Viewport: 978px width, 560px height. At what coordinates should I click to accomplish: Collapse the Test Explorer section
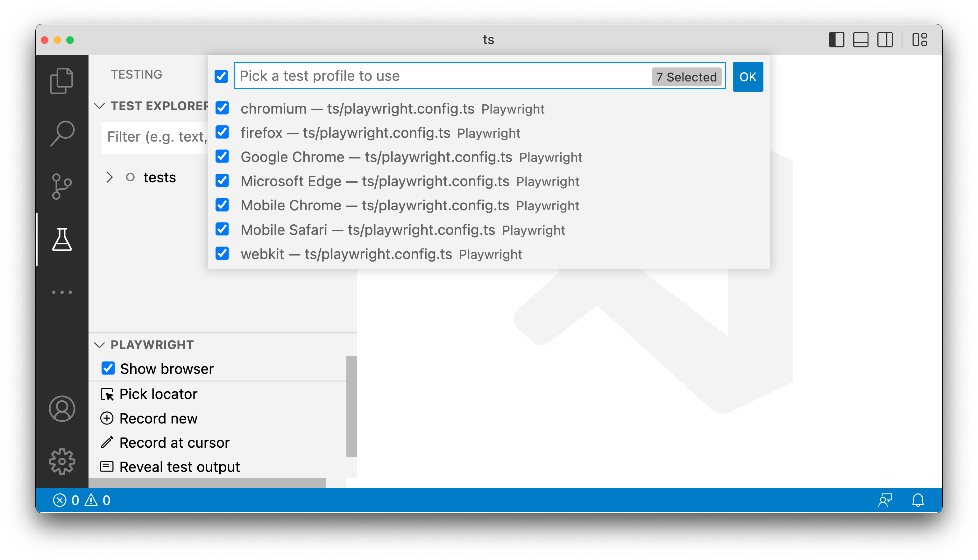pyautogui.click(x=100, y=106)
